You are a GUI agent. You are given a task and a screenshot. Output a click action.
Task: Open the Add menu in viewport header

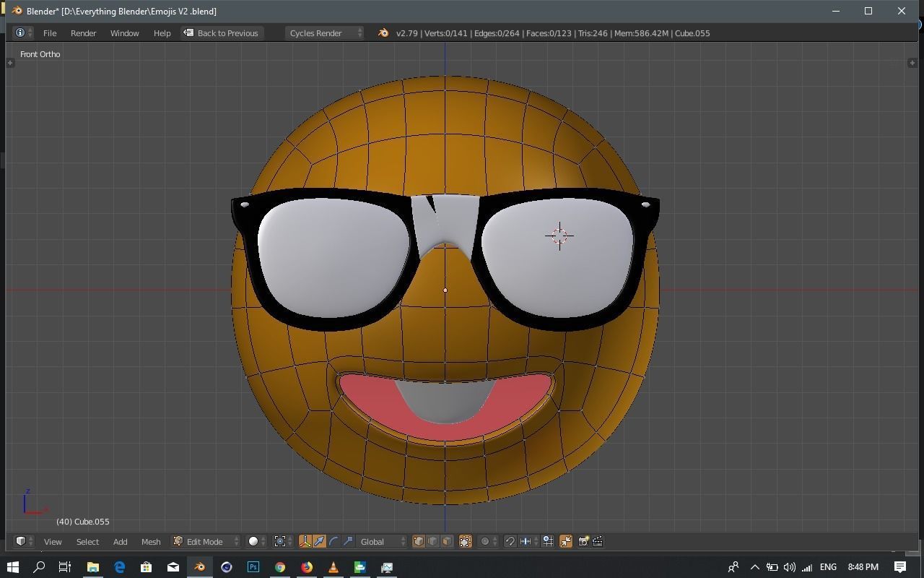point(120,541)
